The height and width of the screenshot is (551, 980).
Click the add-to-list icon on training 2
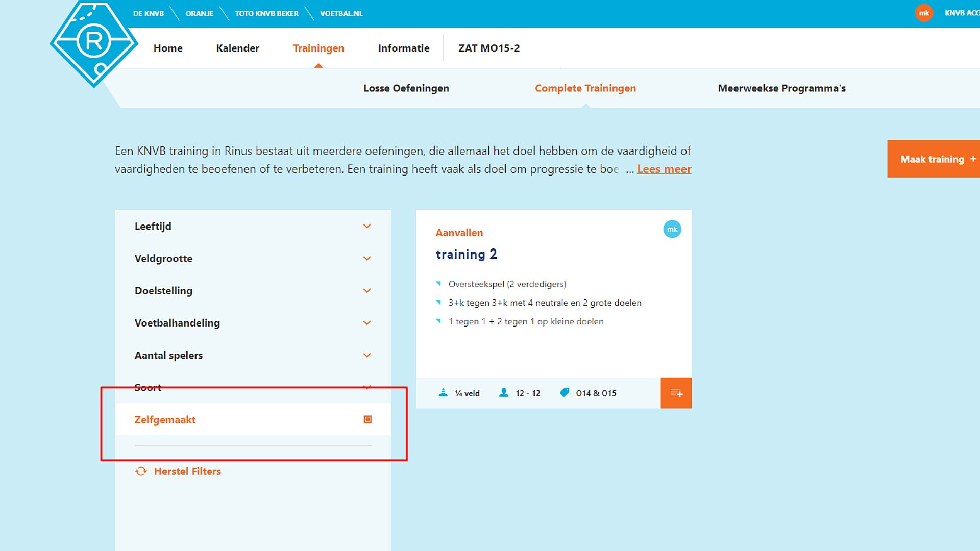676,393
